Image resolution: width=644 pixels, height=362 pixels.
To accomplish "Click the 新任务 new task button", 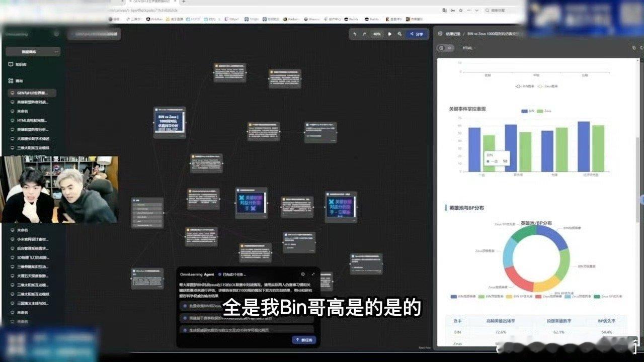I will coord(304,340).
